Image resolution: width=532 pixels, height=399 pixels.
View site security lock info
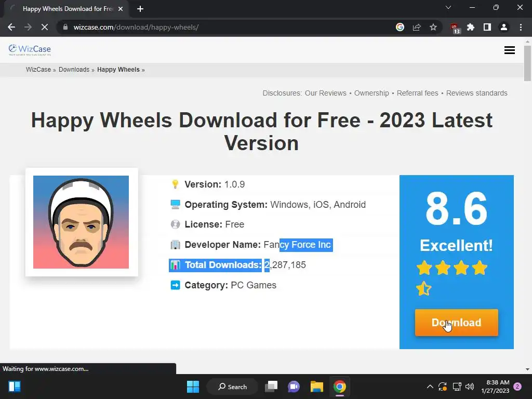65,27
